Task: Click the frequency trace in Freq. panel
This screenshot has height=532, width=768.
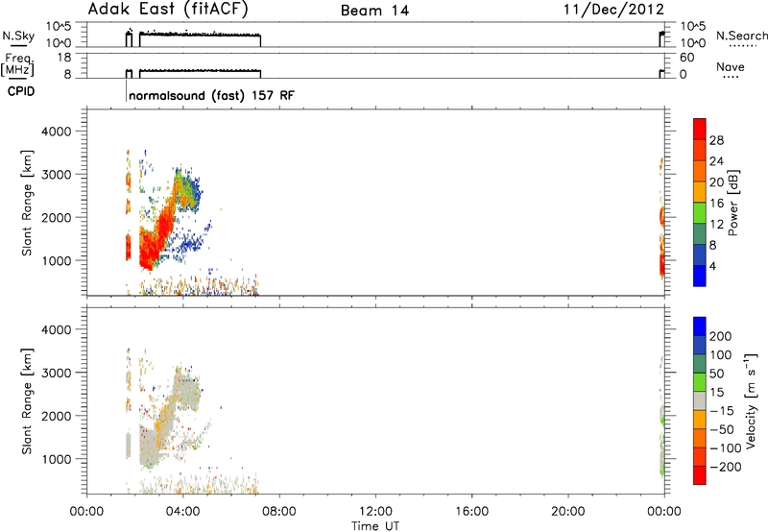Action: [200, 71]
